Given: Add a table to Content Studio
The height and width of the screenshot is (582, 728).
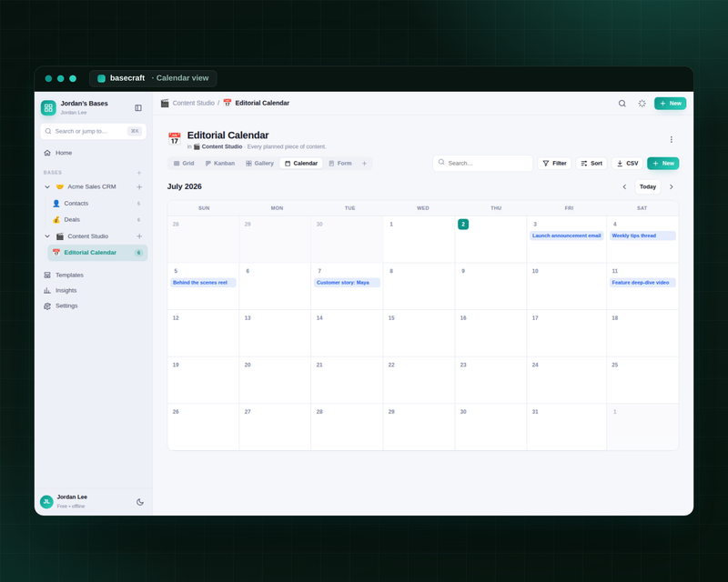Looking at the screenshot, I should [139, 236].
